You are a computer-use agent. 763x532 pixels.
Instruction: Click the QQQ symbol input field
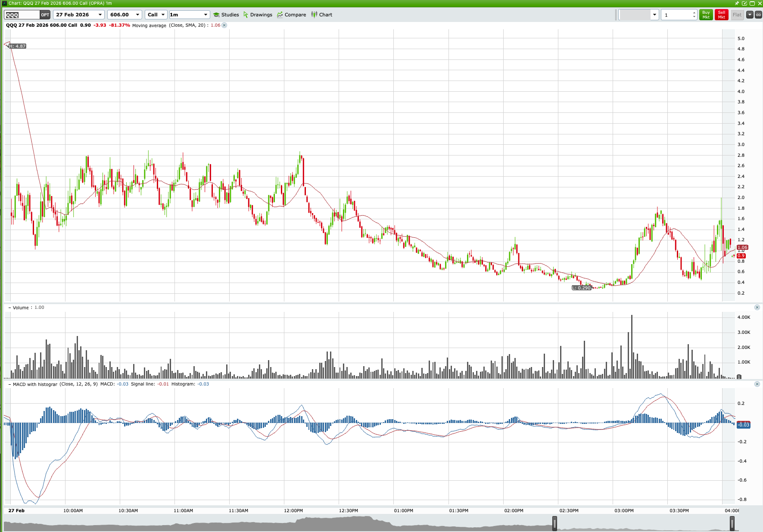(22, 15)
